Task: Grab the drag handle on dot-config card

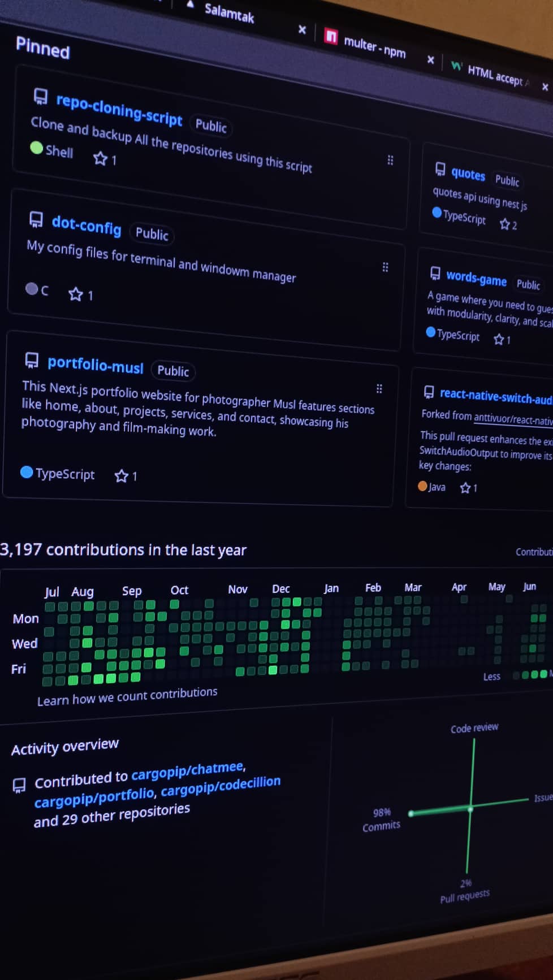Action: pos(385,267)
